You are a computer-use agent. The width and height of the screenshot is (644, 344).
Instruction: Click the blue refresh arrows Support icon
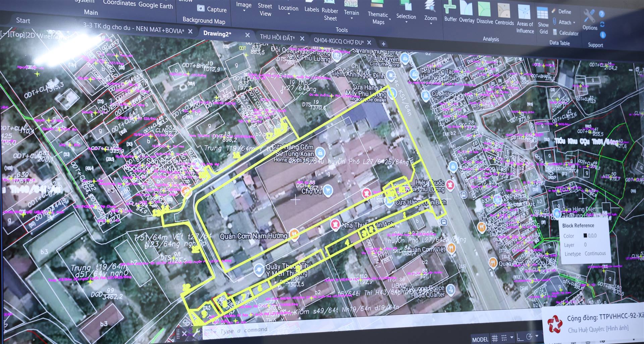[602, 24]
